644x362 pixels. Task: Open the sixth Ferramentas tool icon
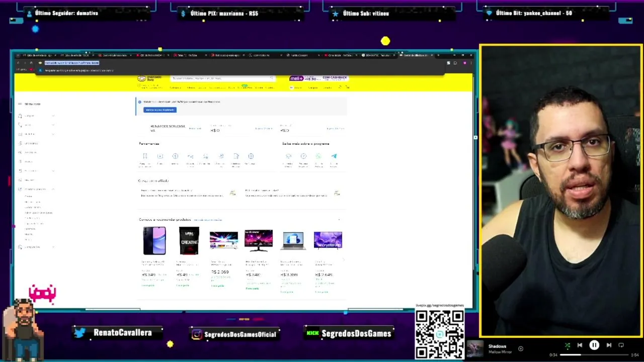(x=220, y=156)
